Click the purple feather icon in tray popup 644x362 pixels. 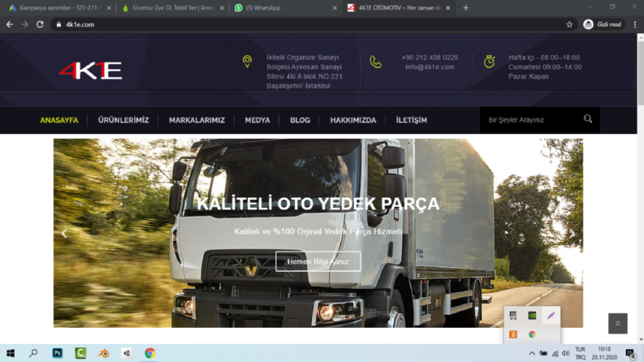pyautogui.click(x=551, y=315)
